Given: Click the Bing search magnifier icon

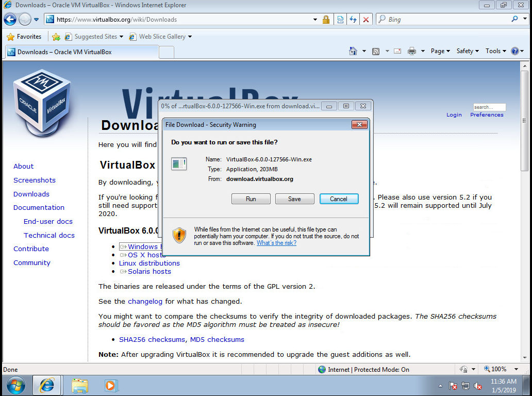Looking at the screenshot, I should (x=514, y=19).
